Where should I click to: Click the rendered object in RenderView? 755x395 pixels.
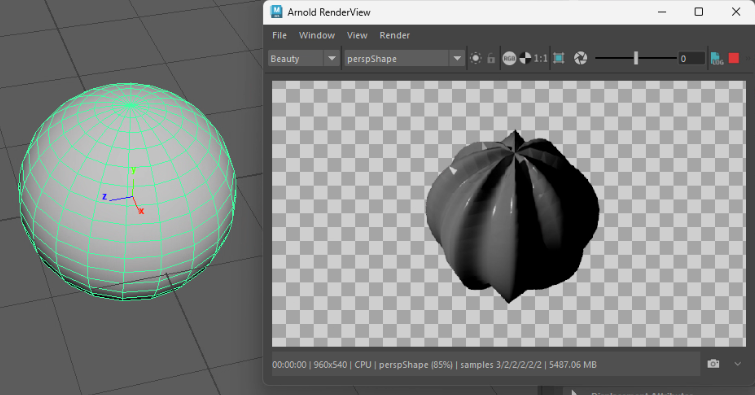click(x=512, y=216)
